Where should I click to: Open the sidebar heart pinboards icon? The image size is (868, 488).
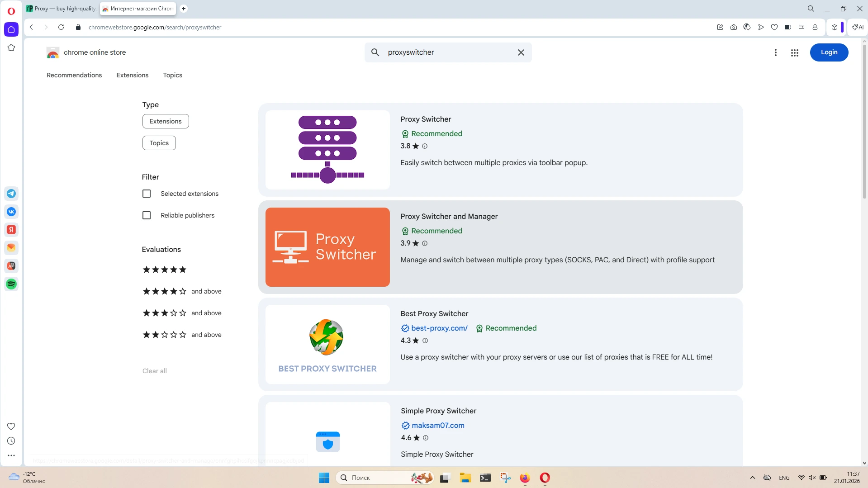[x=11, y=426]
